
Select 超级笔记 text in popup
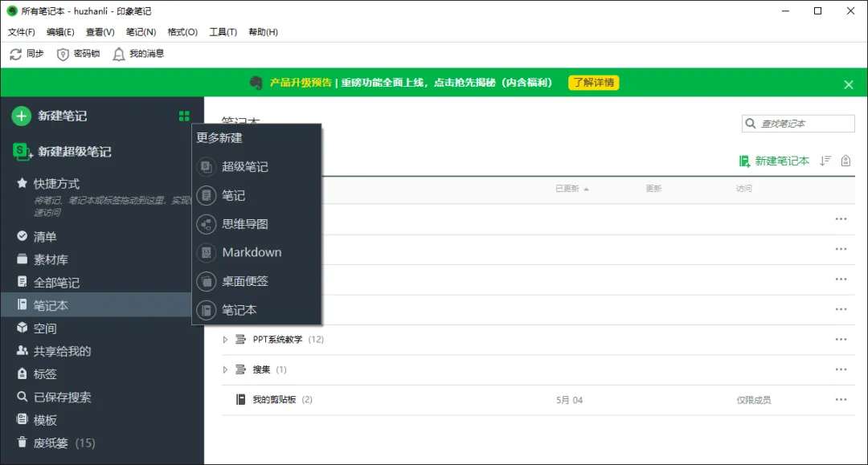click(x=245, y=166)
